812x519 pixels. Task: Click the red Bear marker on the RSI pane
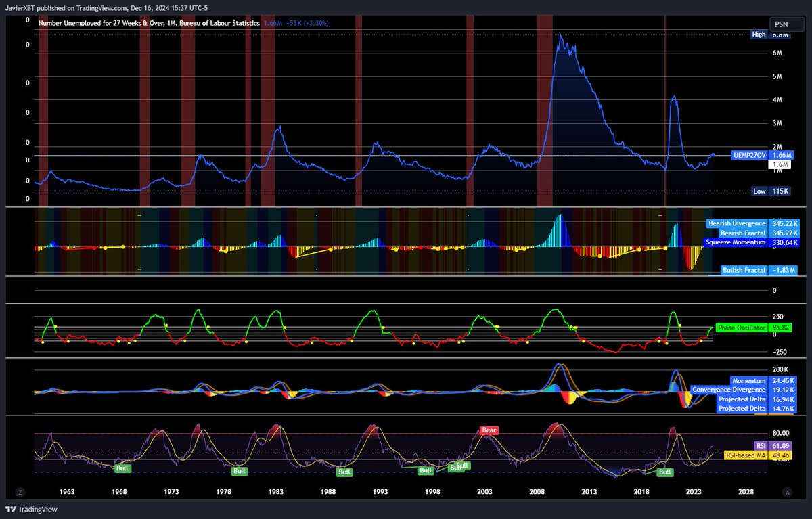click(x=489, y=430)
